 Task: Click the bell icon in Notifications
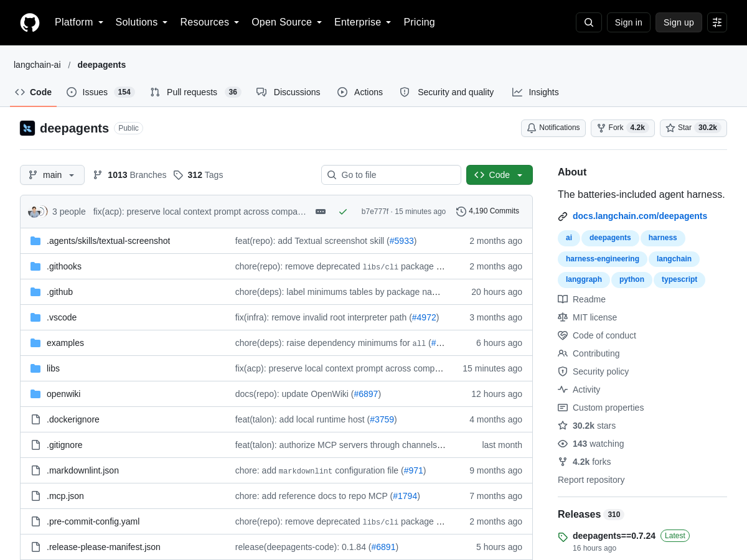532,128
